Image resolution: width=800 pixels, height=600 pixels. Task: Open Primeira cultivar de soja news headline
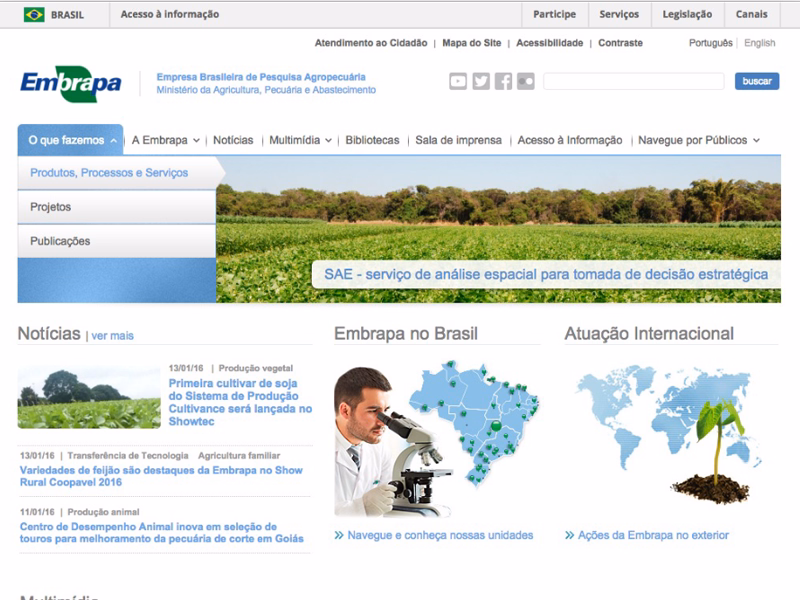240,402
